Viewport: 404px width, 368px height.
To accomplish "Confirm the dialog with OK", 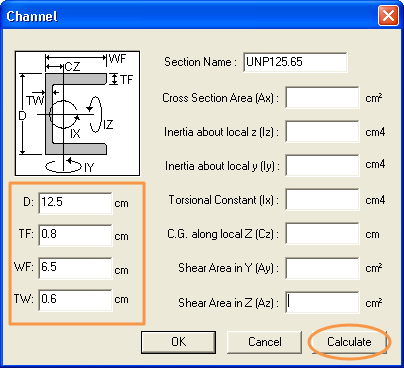I will click(x=179, y=342).
